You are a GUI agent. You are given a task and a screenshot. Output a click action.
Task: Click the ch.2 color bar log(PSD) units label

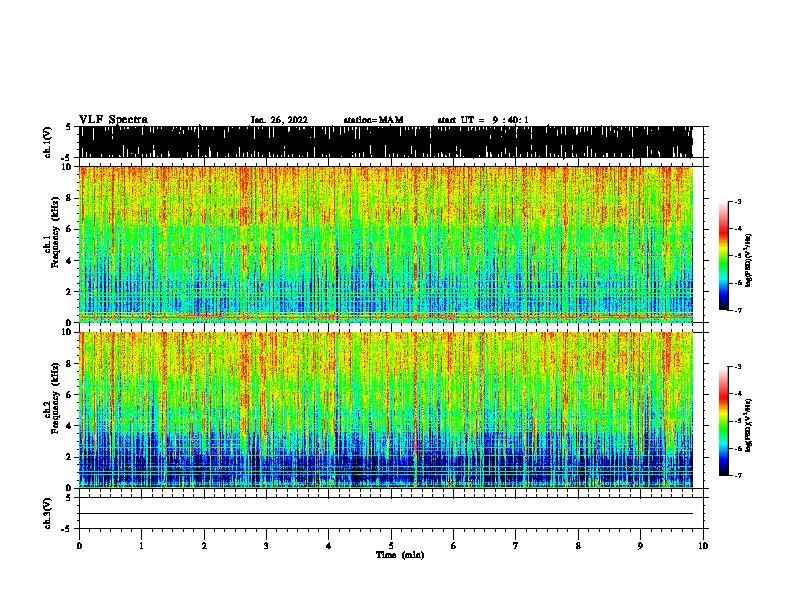[748, 425]
